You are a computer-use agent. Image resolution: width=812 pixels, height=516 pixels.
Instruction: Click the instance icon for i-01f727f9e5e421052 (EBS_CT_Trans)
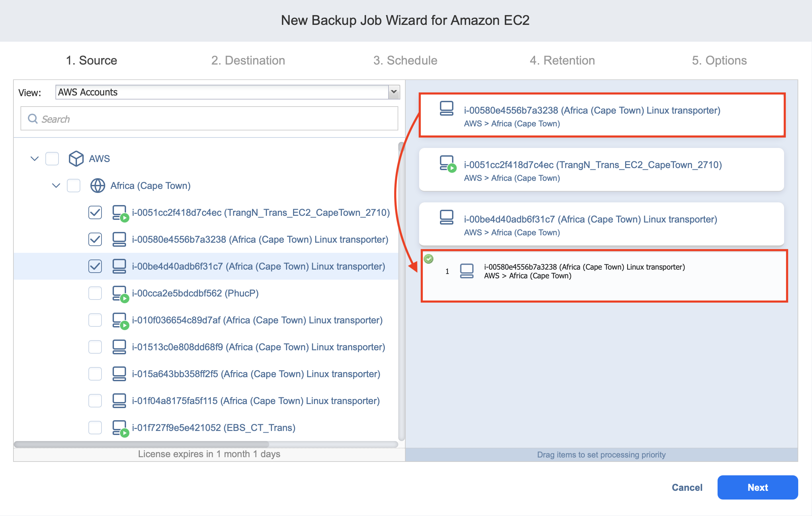pyautogui.click(x=120, y=428)
